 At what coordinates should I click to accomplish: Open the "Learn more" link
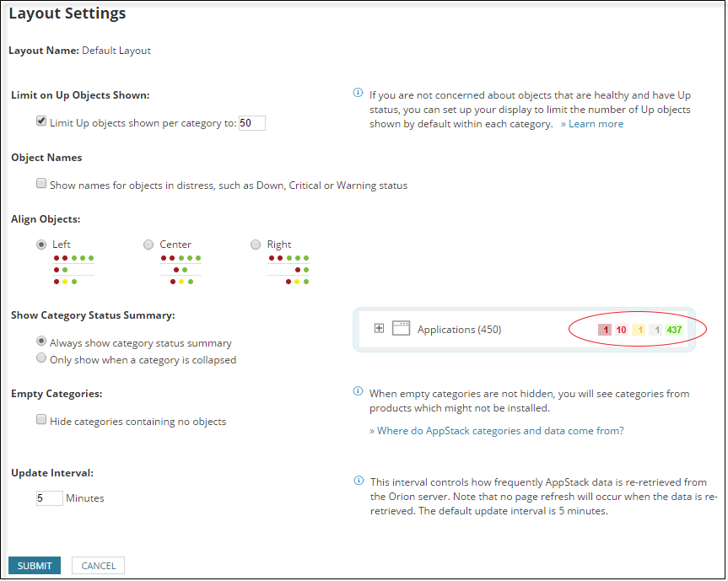click(x=596, y=123)
